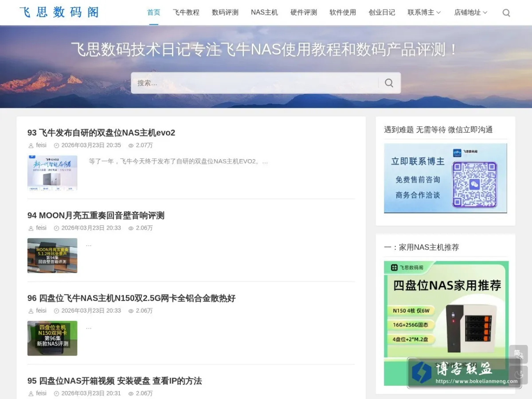
Task: Open post 93 飞牛发布自研的双盘位NAS主机evo2
Action: [101, 133]
